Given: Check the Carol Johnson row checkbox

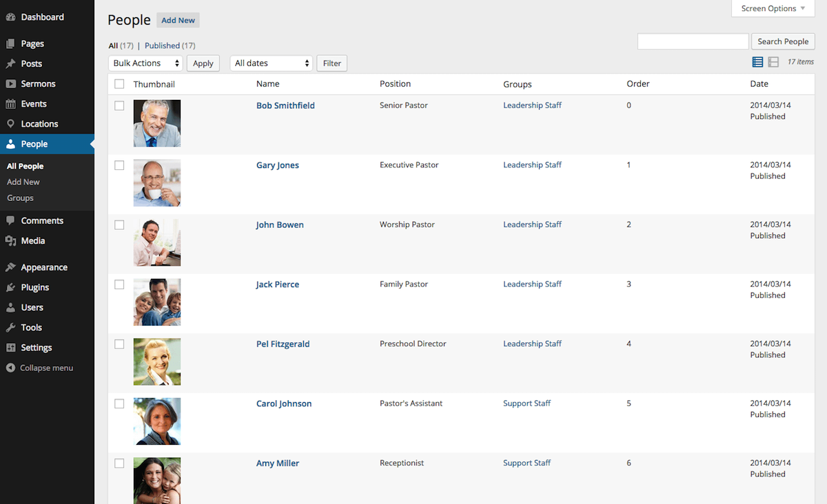Looking at the screenshot, I should 119,403.
